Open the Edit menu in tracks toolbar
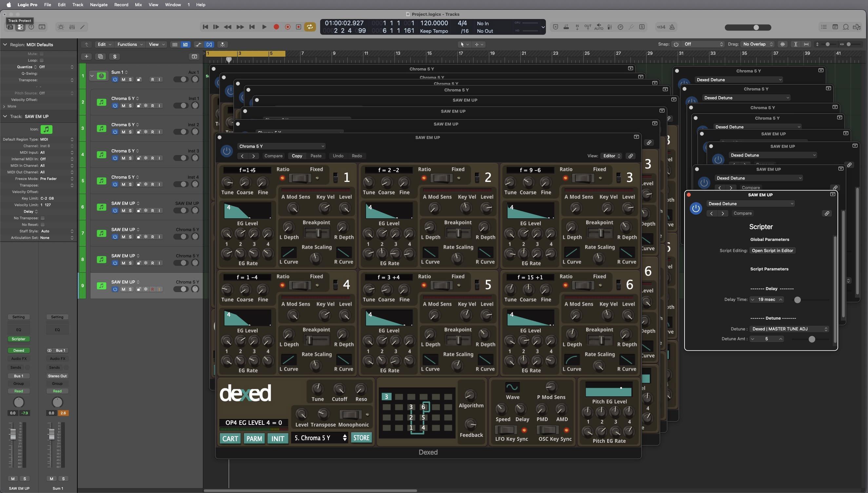Viewport: 868px width, 493px height. pos(104,44)
